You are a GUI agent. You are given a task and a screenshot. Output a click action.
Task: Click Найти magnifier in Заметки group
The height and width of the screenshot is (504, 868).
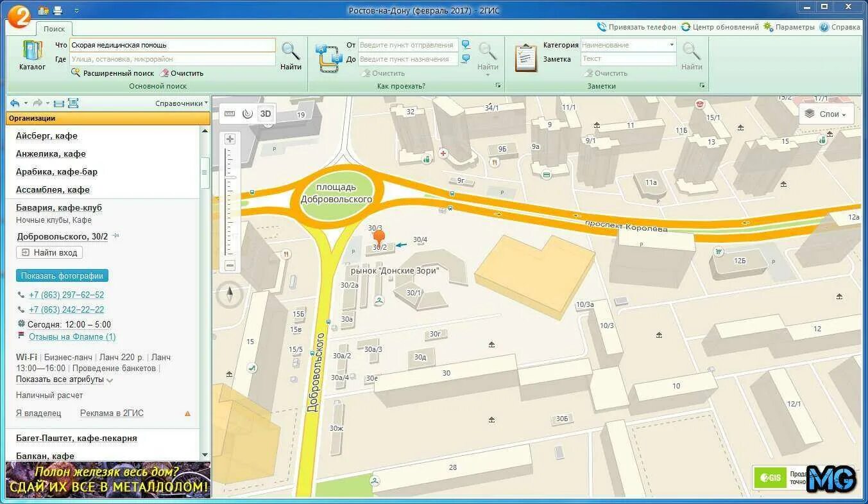click(x=692, y=55)
